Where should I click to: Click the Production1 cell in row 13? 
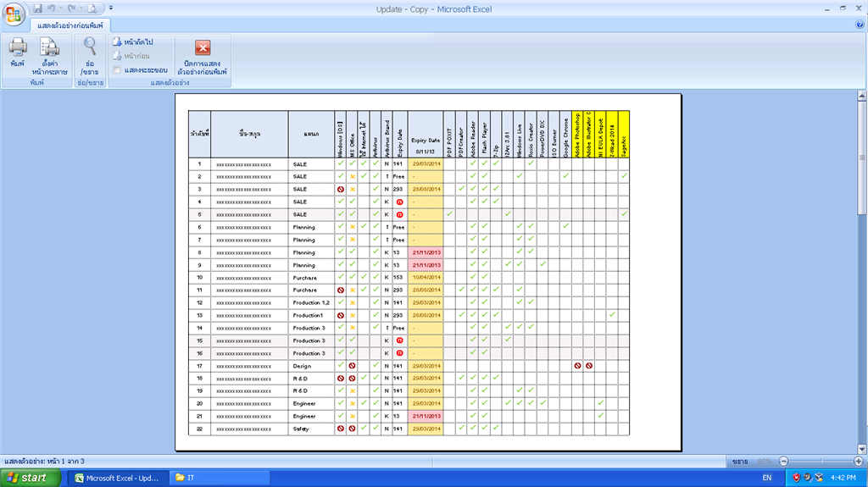pyautogui.click(x=311, y=315)
